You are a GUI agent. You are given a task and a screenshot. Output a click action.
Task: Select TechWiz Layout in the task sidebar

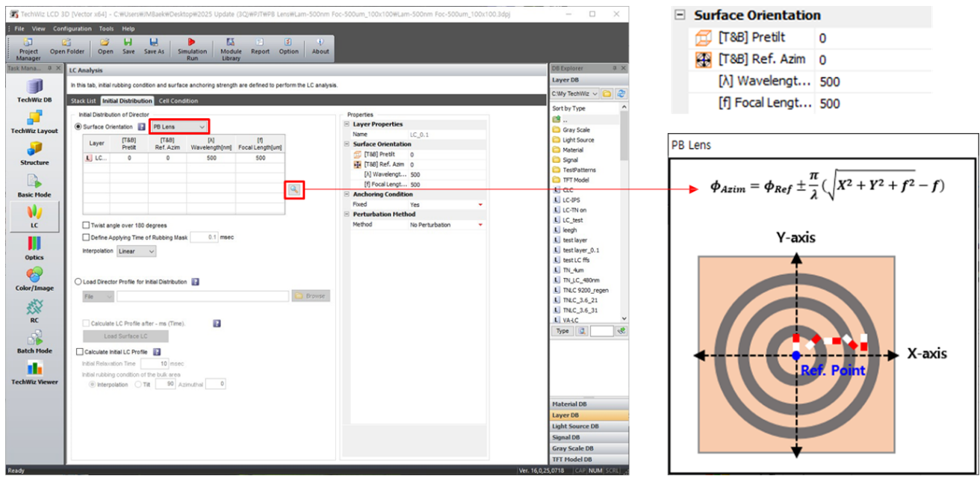(x=34, y=121)
